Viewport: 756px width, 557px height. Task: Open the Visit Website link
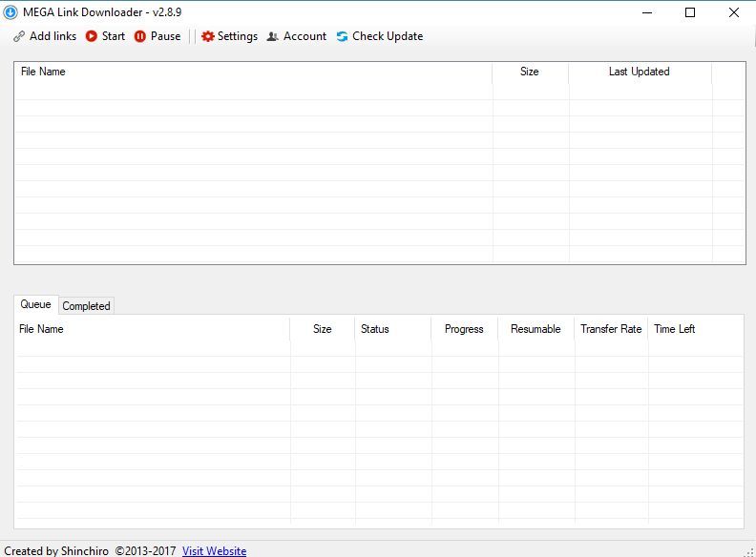pos(214,550)
